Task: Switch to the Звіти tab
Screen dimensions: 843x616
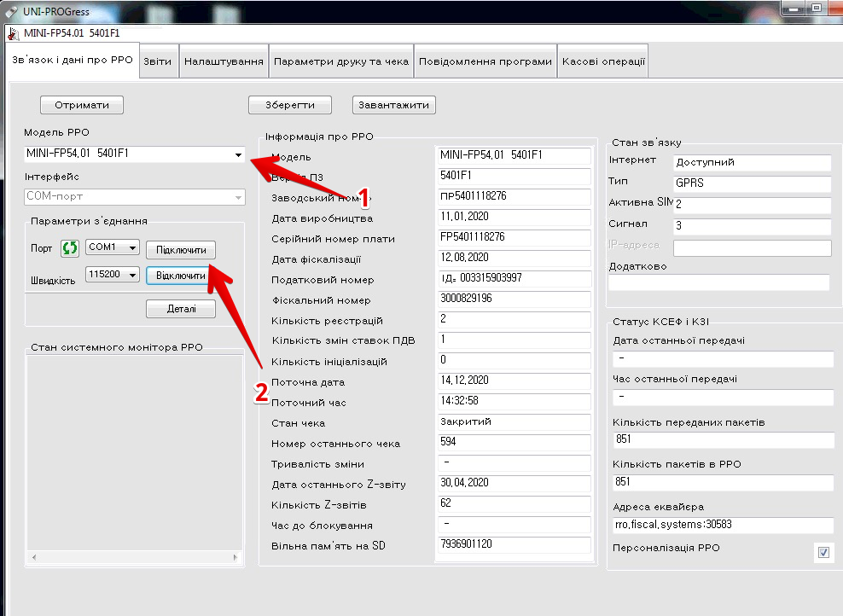Action: (158, 61)
